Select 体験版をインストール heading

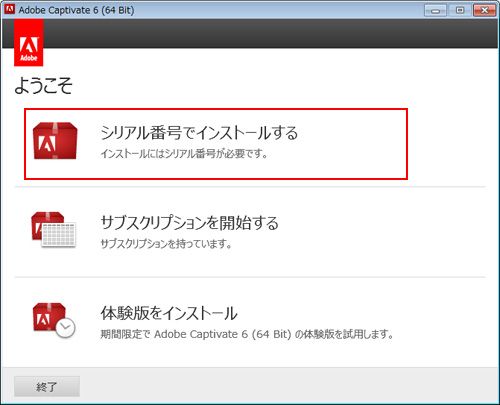point(169,313)
